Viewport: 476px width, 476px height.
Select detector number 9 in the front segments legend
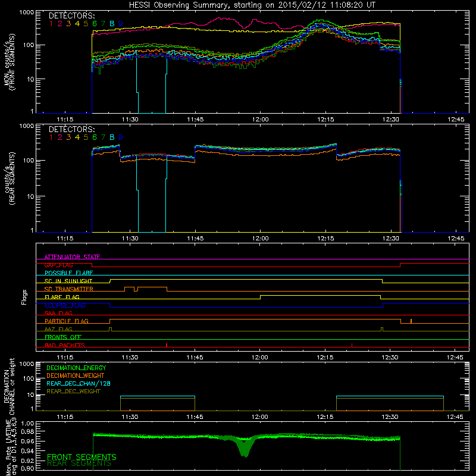point(121,24)
